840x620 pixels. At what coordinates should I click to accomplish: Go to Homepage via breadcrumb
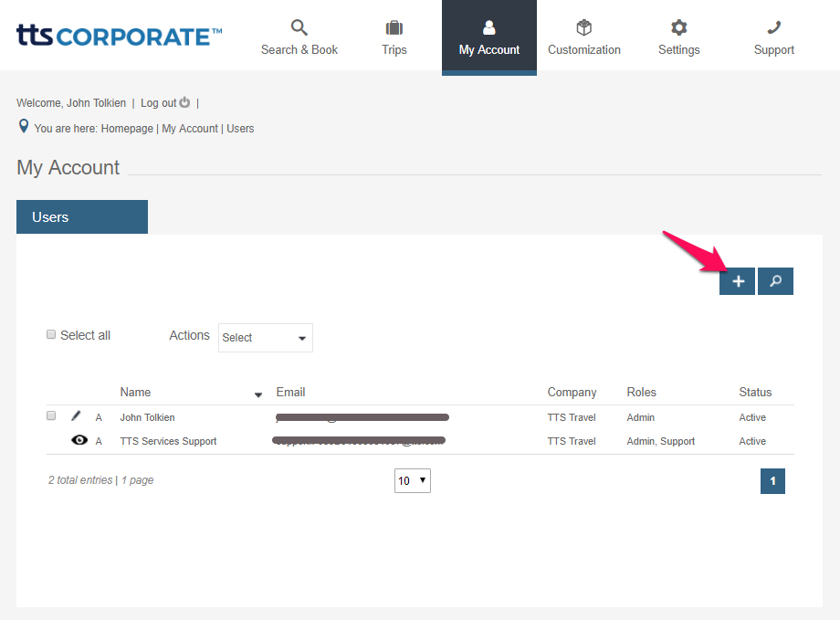[127, 129]
